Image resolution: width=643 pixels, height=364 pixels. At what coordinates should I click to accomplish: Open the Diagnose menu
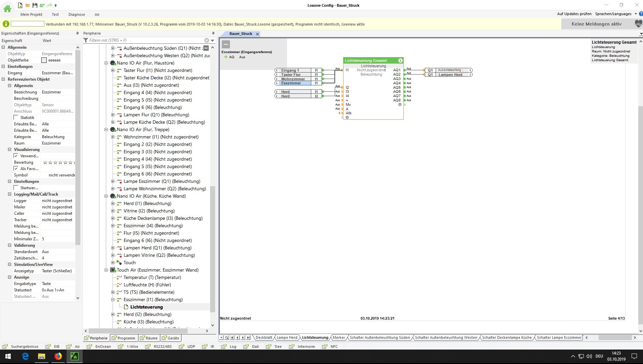[x=77, y=14]
